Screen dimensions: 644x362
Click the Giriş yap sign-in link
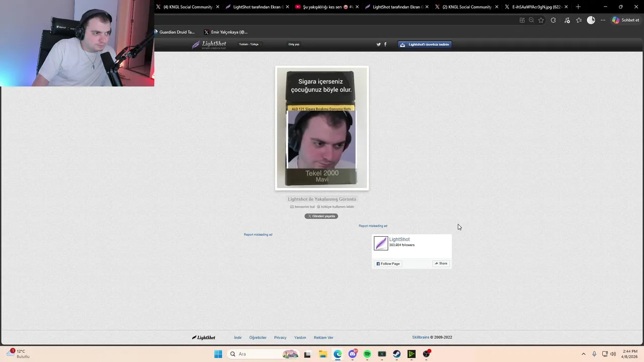click(x=294, y=44)
